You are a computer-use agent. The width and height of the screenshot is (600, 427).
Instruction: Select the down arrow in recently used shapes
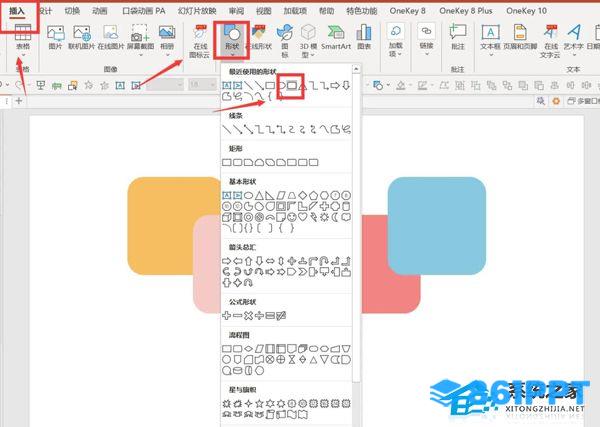pyautogui.click(x=346, y=85)
